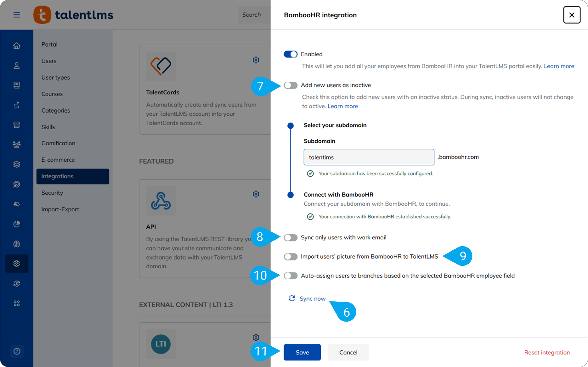Select the Integrations menu item
Screen dimensions: 588x367
[x=73, y=176]
